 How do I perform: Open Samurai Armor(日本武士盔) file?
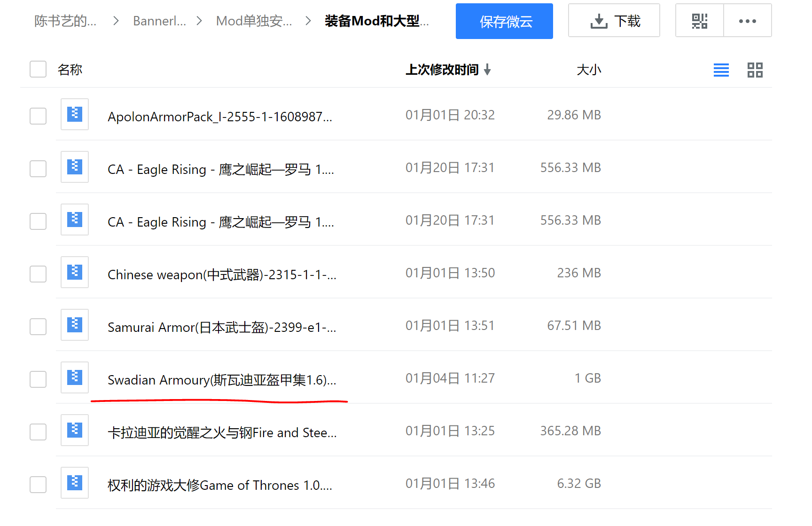(222, 327)
